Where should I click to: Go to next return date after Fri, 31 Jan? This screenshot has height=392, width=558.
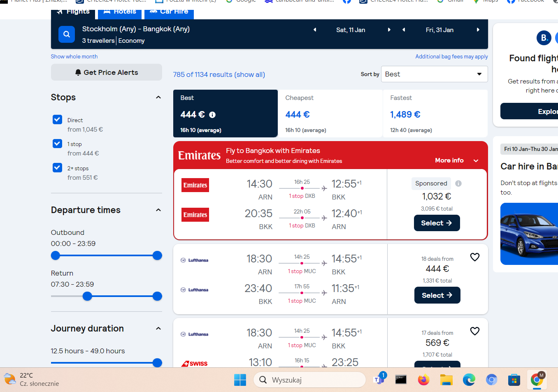(x=478, y=30)
